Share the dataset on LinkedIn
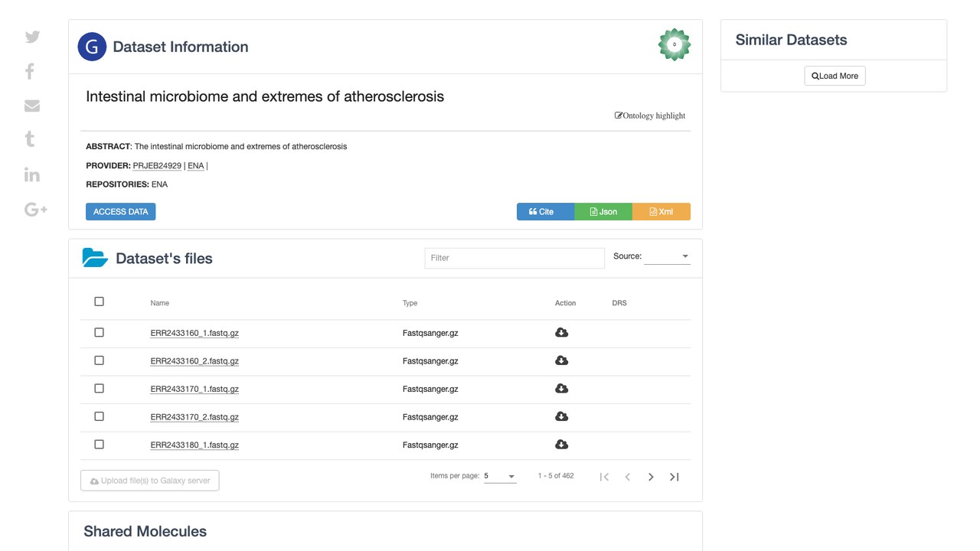The width and height of the screenshot is (980, 551). coord(32,174)
